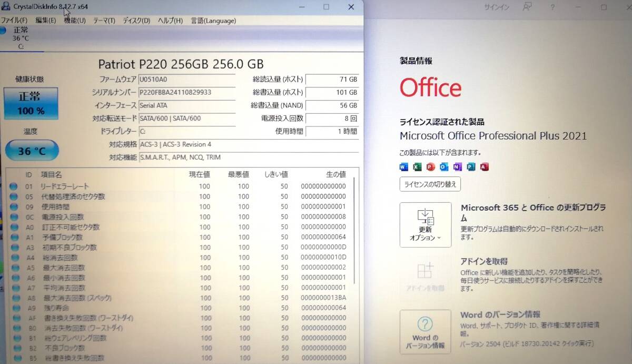Viewport: 632px width, 364px height.
Task: Click raw value 00000000010D in 総消去回数 row
Action: coord(323,258)
